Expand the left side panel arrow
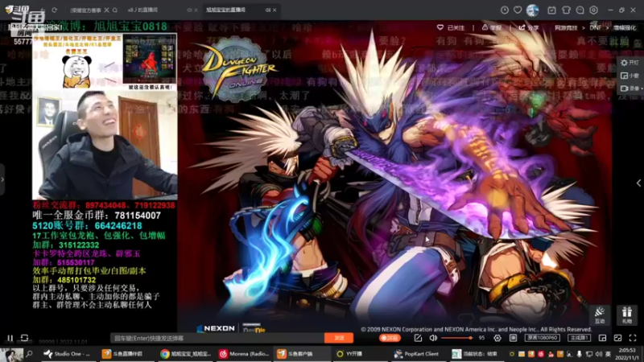Screen dimensions: 644x362 2,179
